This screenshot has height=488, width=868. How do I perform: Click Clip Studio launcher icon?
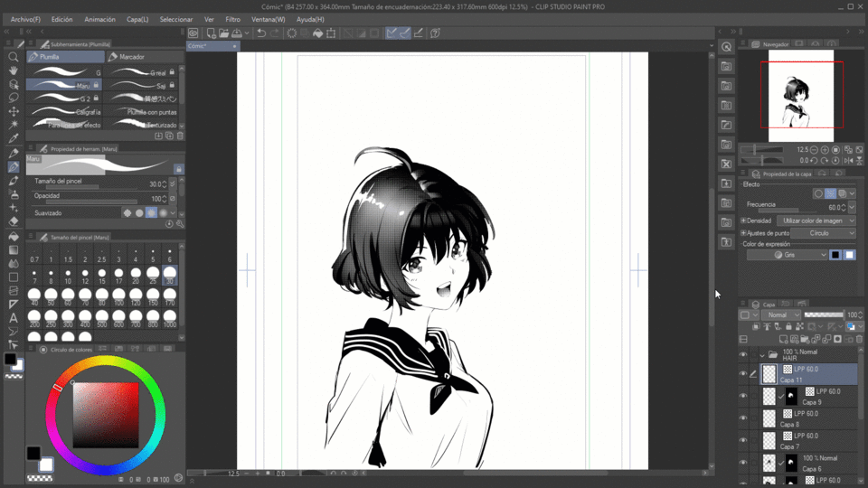pyautogui.click(x=193, y=33)
